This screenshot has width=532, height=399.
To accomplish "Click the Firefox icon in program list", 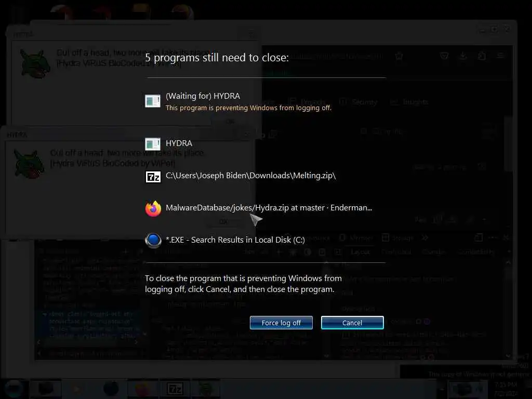I will (153, 208).
